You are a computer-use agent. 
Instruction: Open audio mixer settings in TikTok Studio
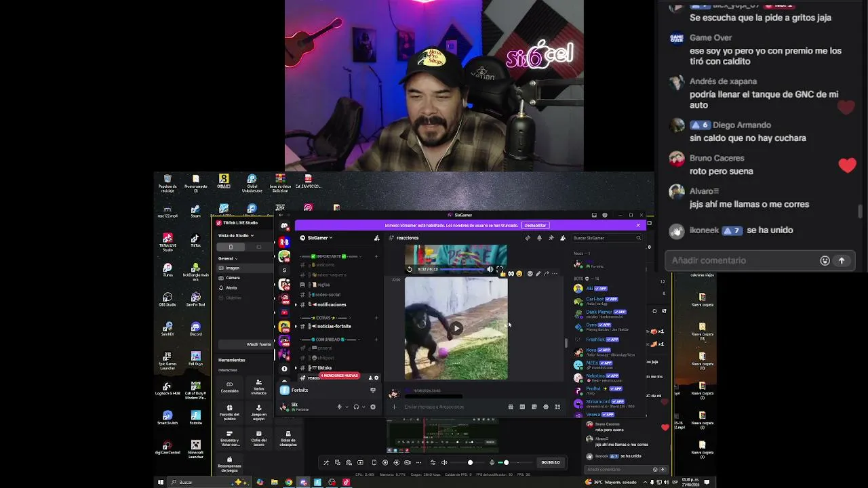(x=433, y=462)
